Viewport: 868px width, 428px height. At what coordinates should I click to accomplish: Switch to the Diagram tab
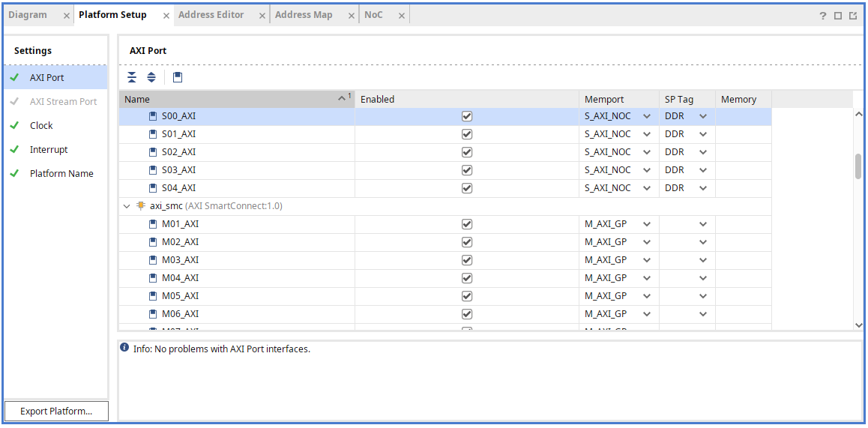coord(28,15)
